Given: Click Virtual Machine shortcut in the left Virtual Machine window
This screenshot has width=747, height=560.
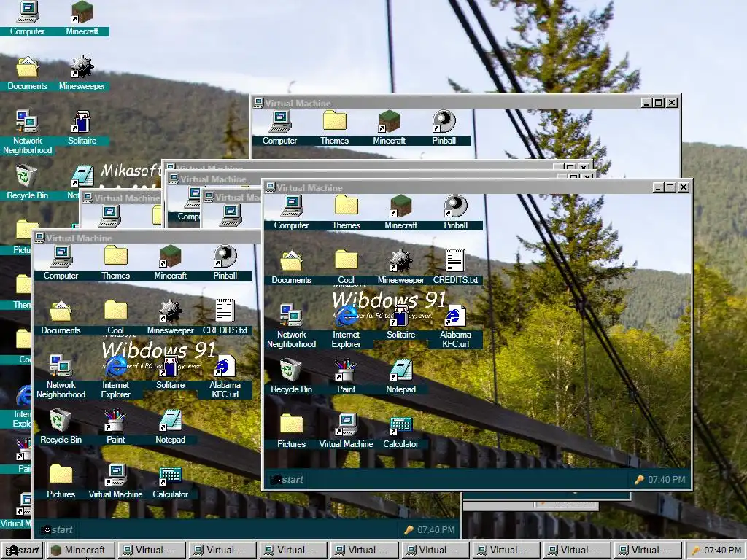Looking at the screenshot, I should pos(115,482).
